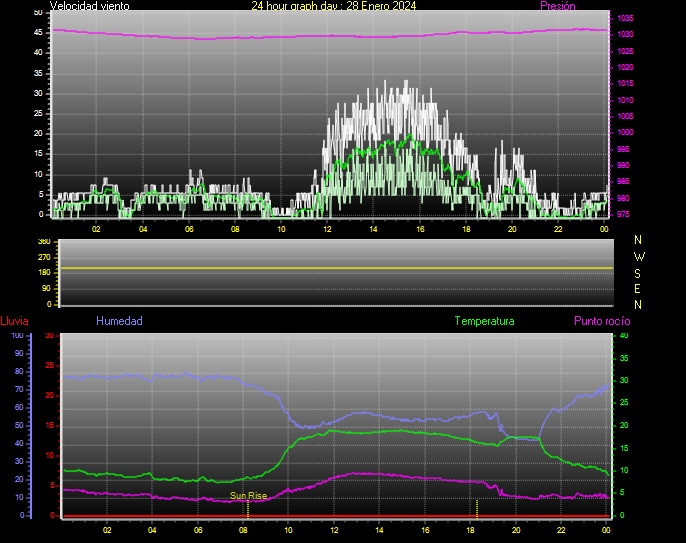Click hour 12 on wind graph axis
The height and width of the screenshot is (543, 686).
(327, 229)
